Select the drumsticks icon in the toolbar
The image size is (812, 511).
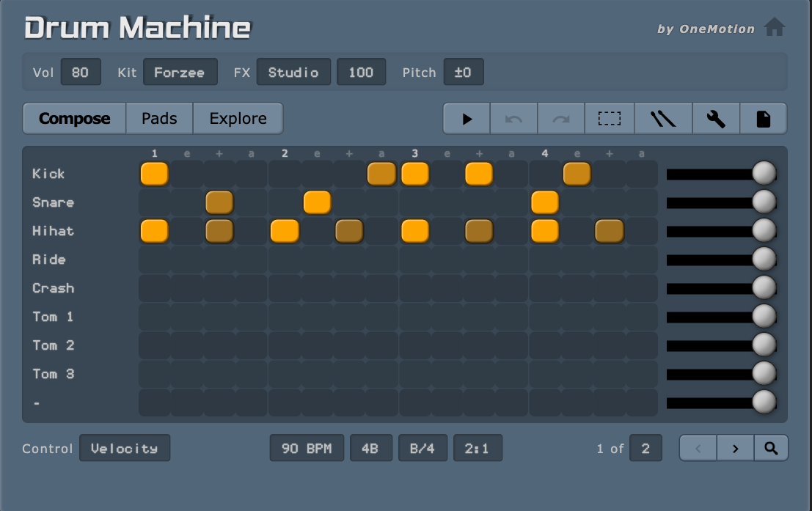[662, 118]
